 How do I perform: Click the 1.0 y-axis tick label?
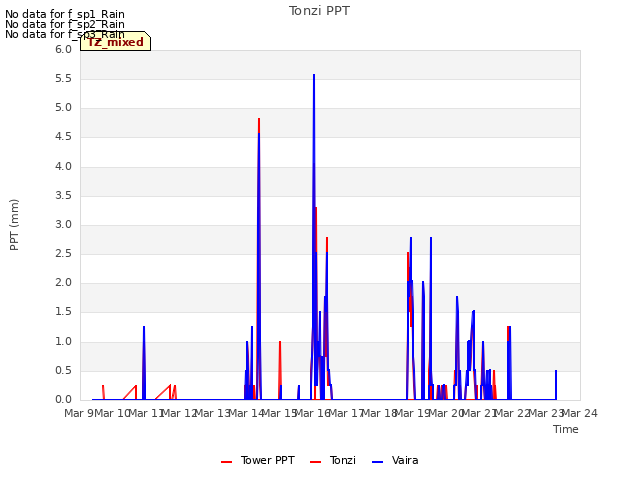coord(63,342)
